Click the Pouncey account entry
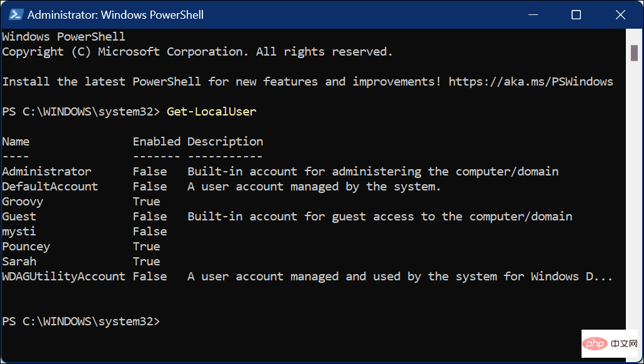This screenshot has width=644, height=364. (x=26, y=246)
